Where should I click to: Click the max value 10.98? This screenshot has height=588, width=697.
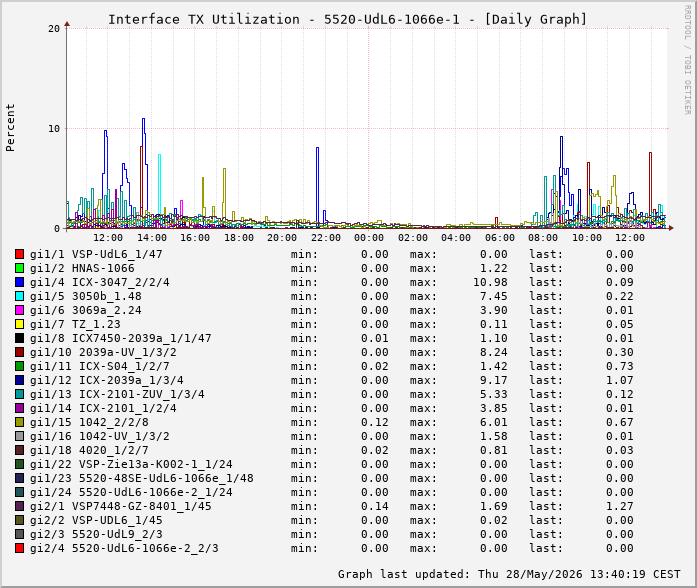click(490, 282)
